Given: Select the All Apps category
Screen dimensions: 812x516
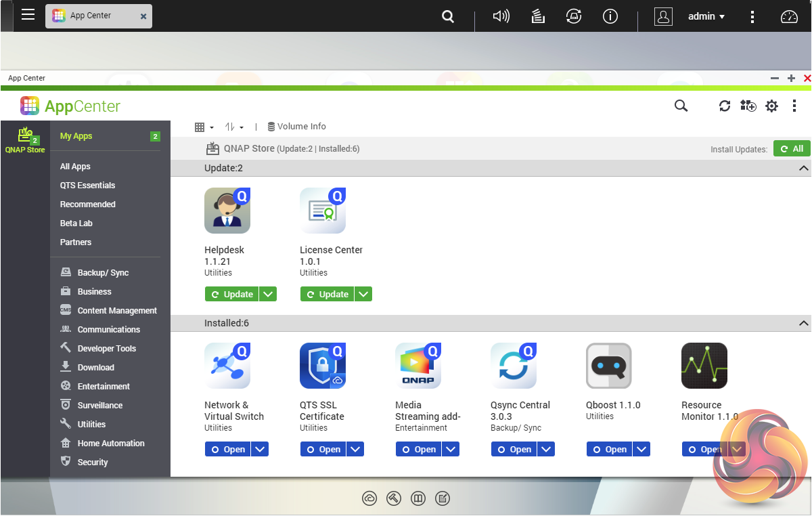Looking at the screenshot, I should click(x=75, y=167).
